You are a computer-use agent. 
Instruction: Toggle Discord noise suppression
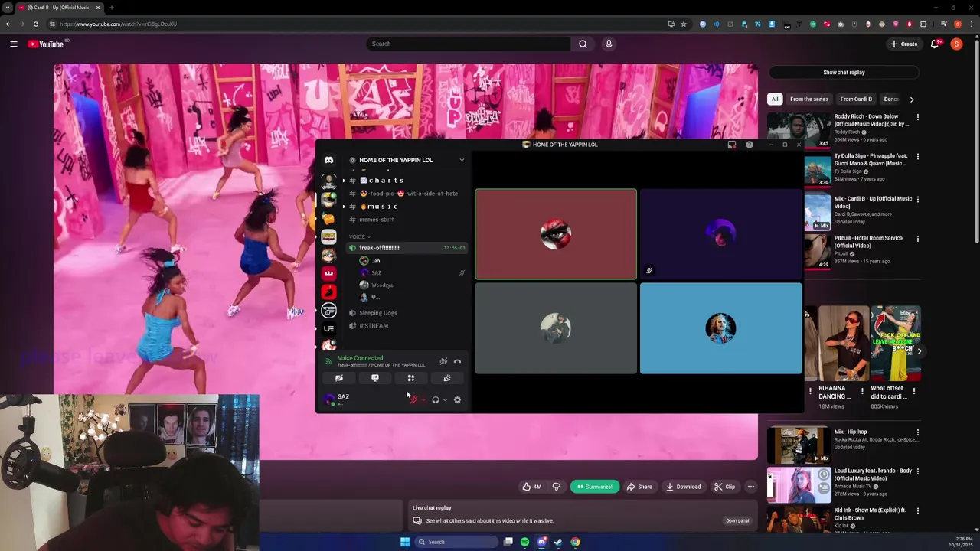(x=443, y=361)
